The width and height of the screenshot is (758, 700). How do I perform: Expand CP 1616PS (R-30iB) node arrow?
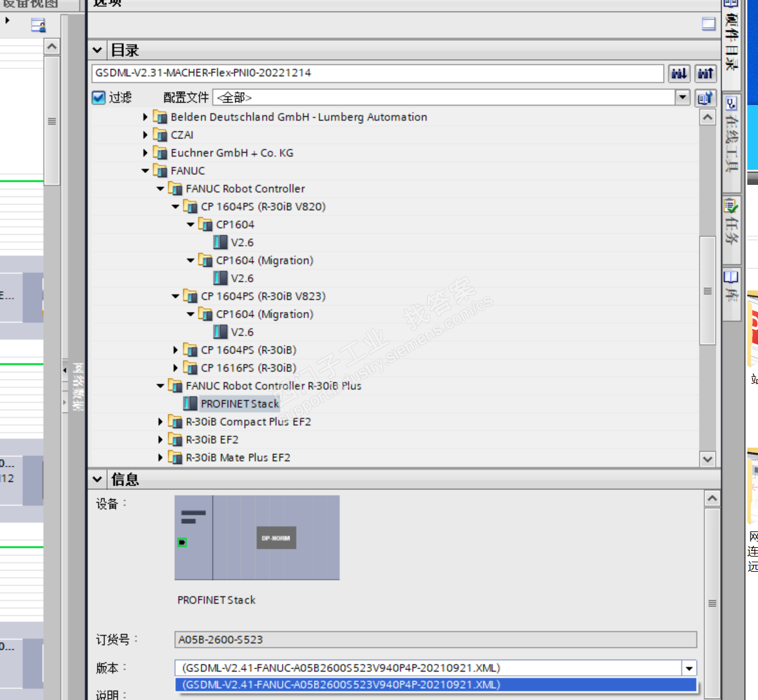click(176, 368)
